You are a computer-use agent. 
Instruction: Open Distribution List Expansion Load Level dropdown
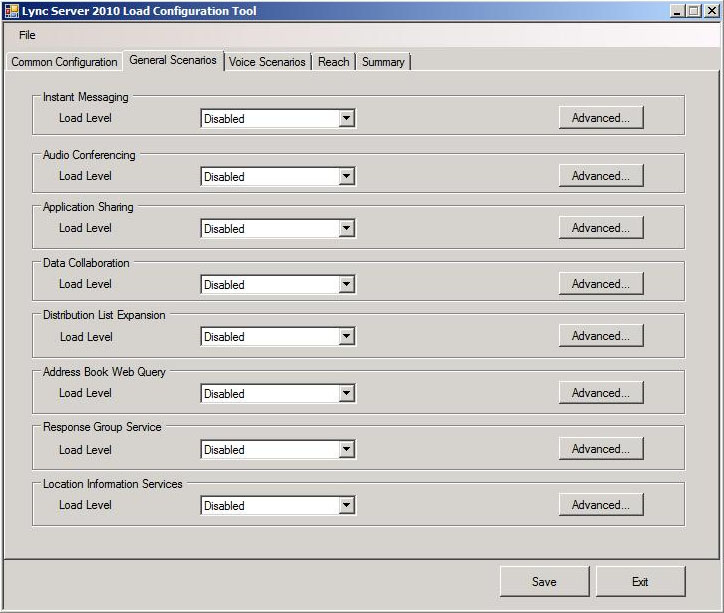point(278,337)
